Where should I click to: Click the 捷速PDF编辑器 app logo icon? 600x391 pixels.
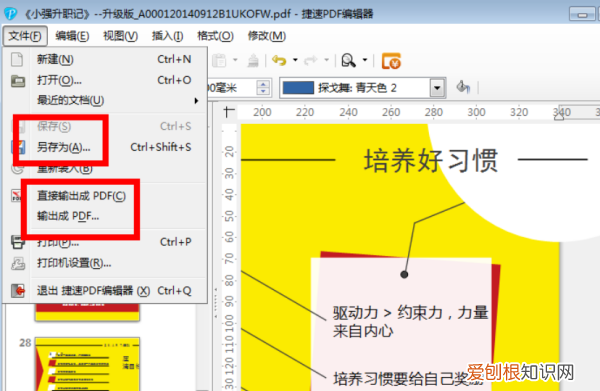pos(11,14)
